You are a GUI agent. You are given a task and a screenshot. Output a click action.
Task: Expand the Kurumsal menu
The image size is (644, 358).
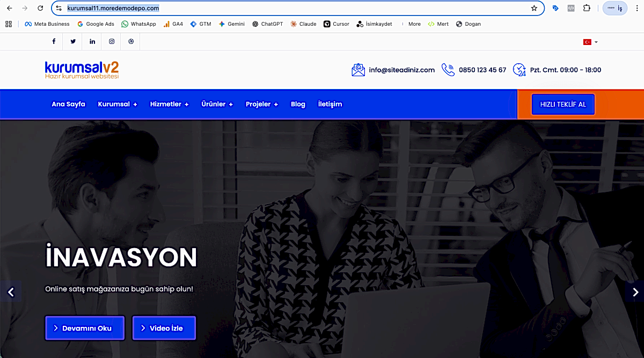[x=117, y=104]
